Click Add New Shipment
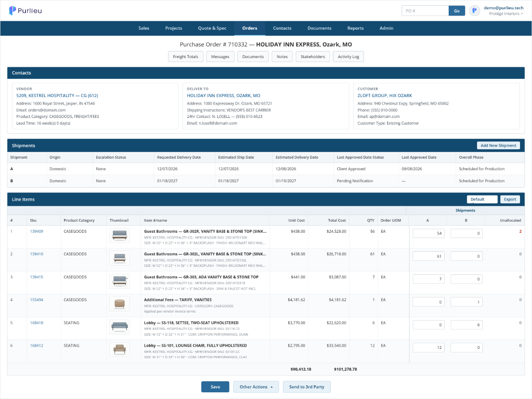 tap(498, 145)
